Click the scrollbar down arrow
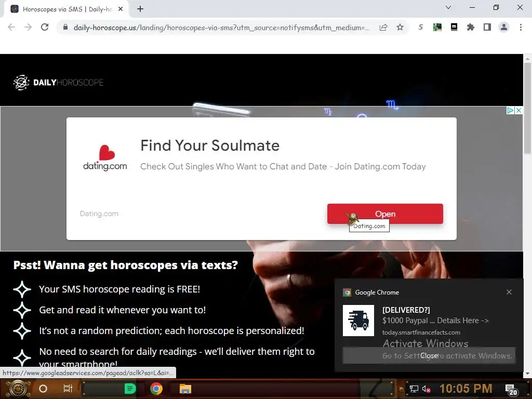Image resolution: width=532 pixels, height=399 pixels. coord(527,374)
